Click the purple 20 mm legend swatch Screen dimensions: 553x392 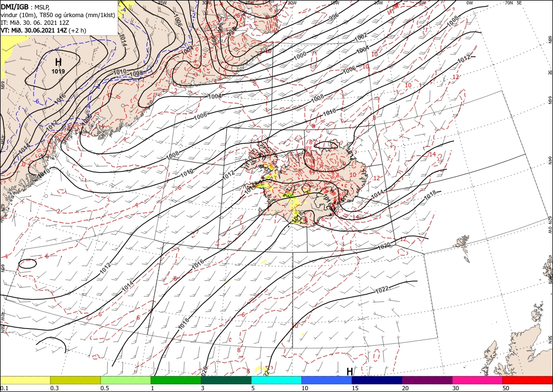[427, 380]
